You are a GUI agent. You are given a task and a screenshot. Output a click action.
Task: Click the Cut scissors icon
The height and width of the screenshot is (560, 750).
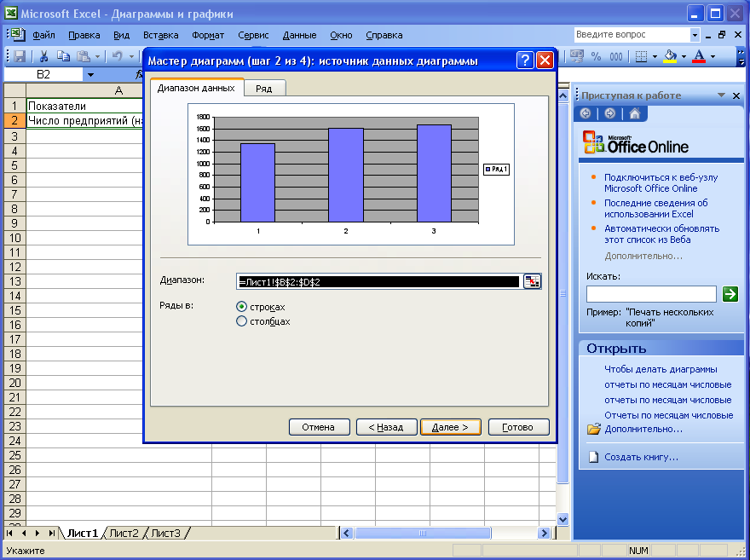pos(43,56)
